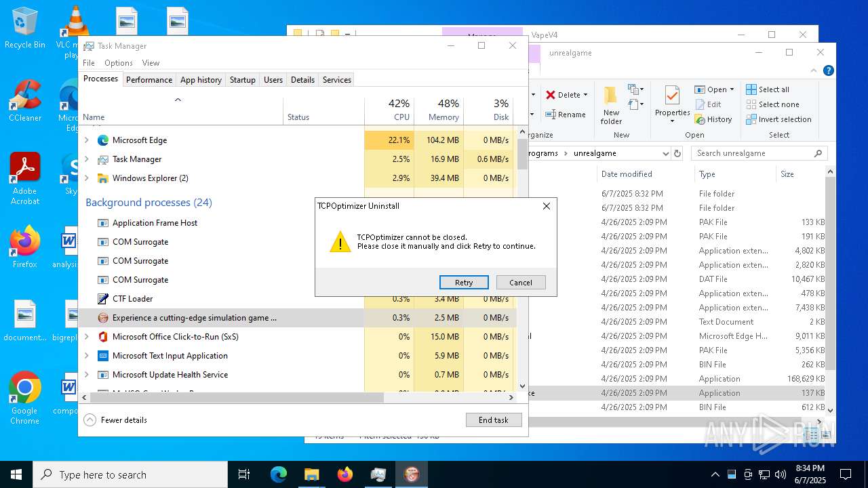The image size is (868, 488).
Task: Click History in the Explorer ribbon
Action: coord(713,119)
